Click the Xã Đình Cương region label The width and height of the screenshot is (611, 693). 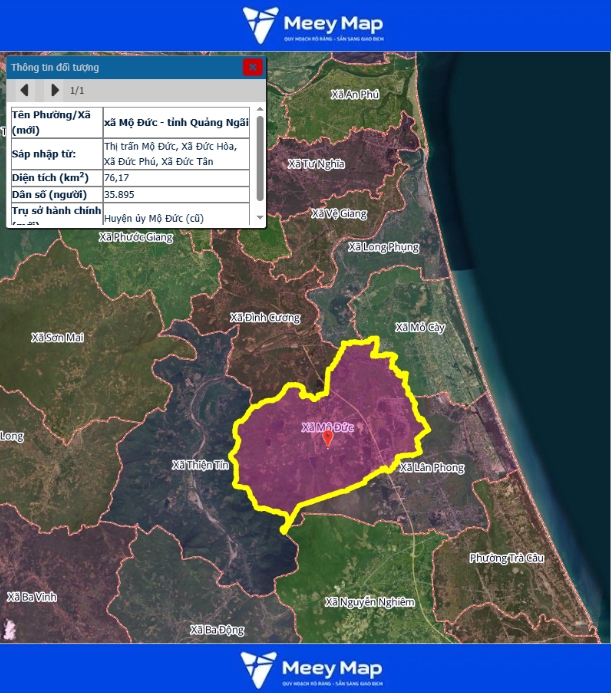click(265, 317)
